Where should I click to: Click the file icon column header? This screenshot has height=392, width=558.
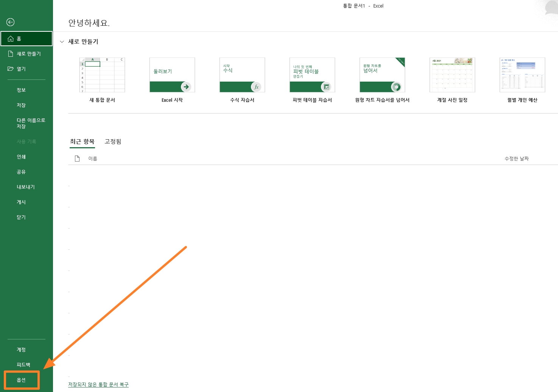tap(77, 159)
